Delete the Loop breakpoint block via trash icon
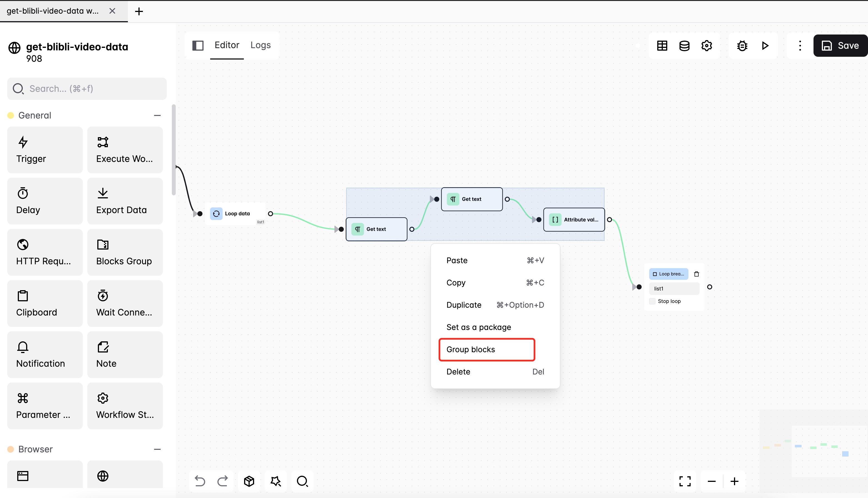This screenshot has height=498, width=868. (x=696, y=274)
